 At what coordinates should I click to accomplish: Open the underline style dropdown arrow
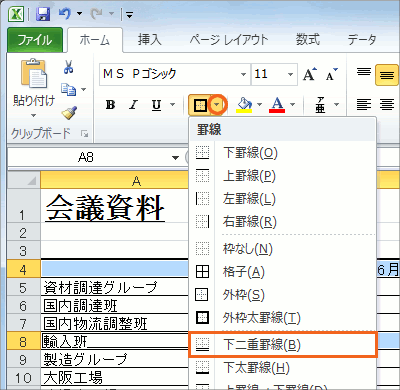[x=172, y=105]
